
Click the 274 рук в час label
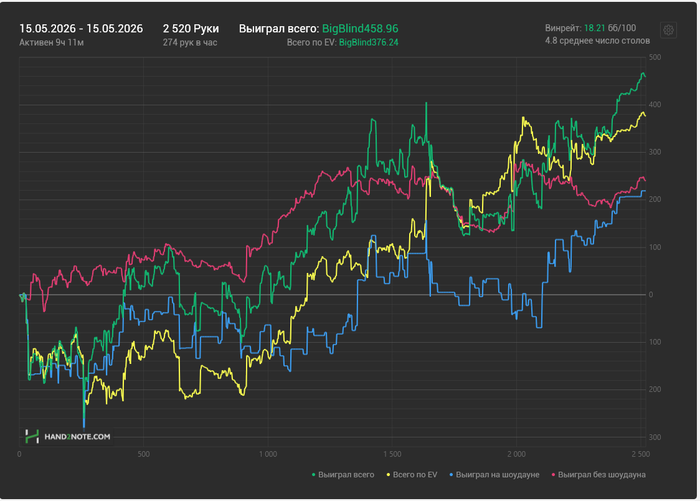(190, 42)
